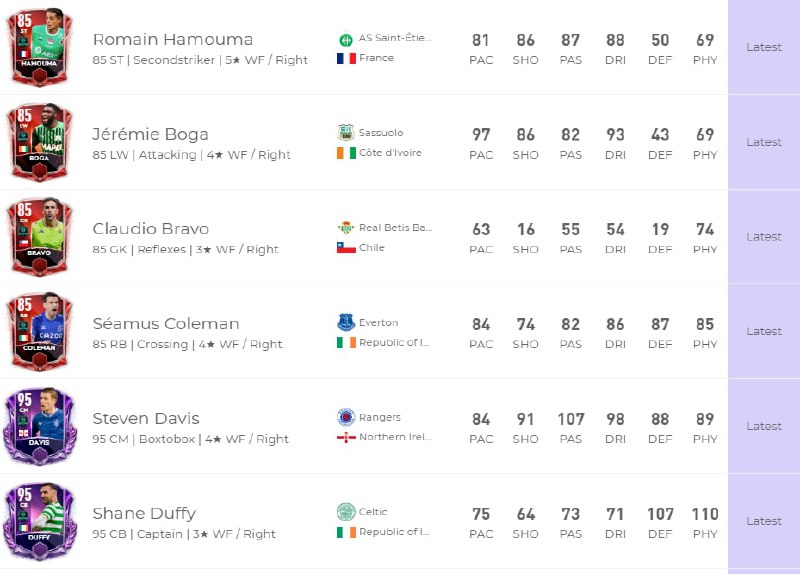
Task: Open Claudio Bravo player name link
Action: tap(151, 229)
